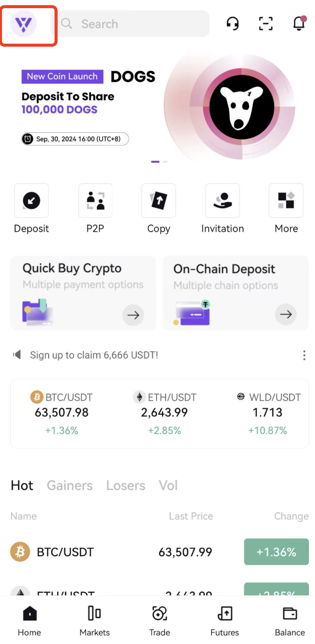This screenshot has height=644, width=315.
Task: Open Copy trading icon
Action: 159,201
